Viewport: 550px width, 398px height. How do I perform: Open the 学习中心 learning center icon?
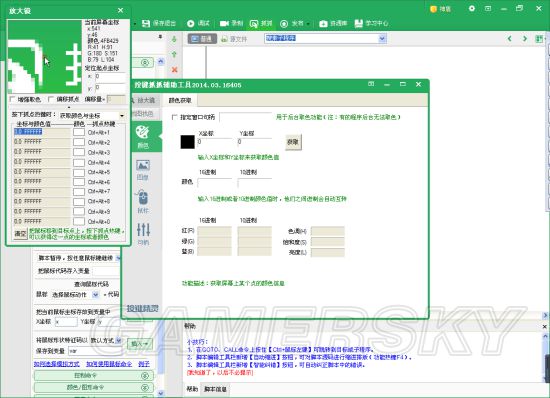(358, 23)
